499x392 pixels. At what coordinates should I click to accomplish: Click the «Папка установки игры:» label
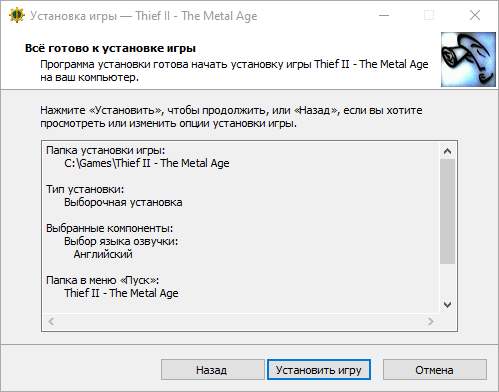105,150
